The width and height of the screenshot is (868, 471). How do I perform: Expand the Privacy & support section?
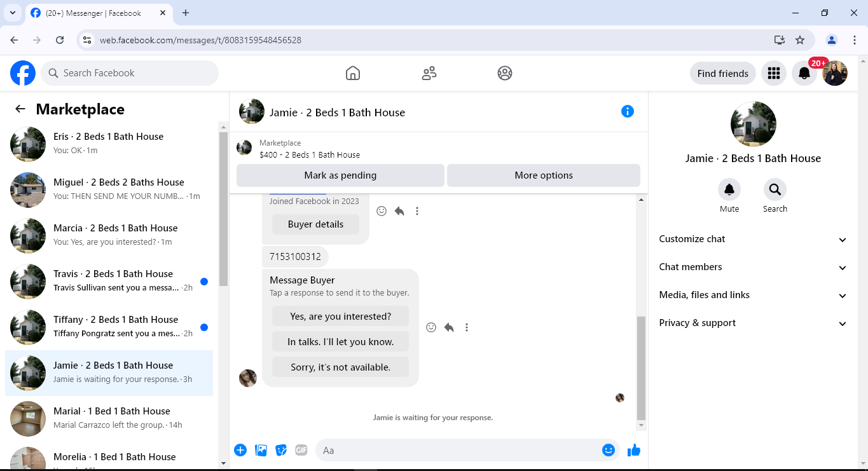click(x=754, y=323)
